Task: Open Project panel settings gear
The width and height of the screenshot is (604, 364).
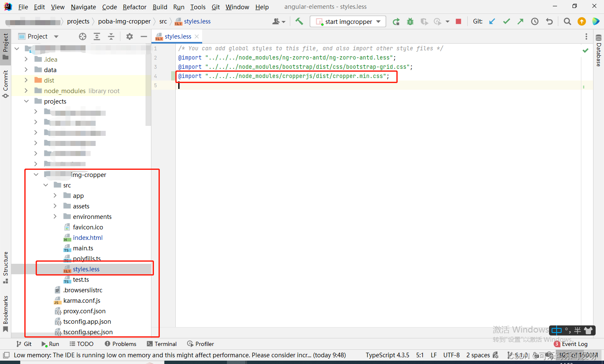Action: coord(130,36)
